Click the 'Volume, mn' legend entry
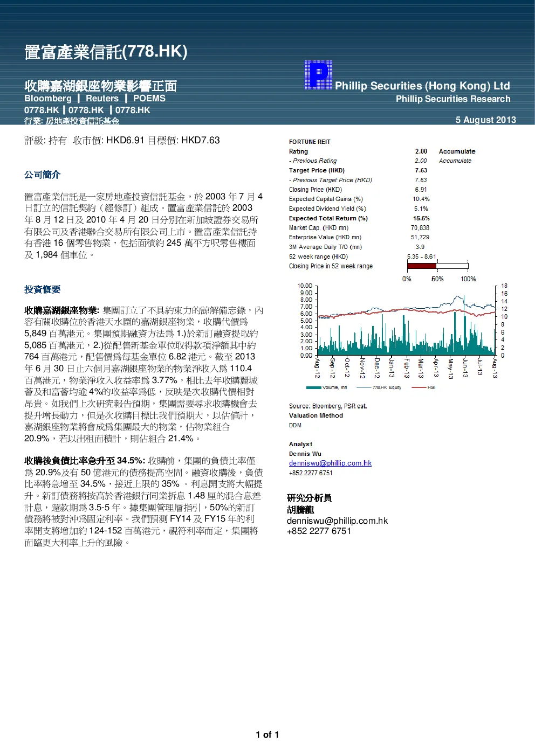 327,387
